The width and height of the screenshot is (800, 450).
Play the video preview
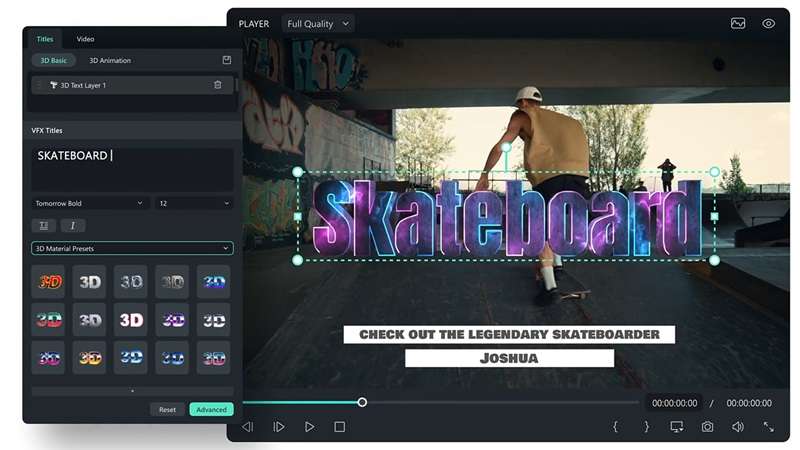point(309,427)
